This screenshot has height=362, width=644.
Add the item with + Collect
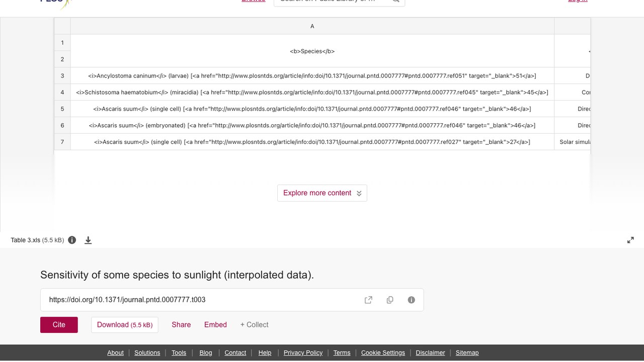254,325
